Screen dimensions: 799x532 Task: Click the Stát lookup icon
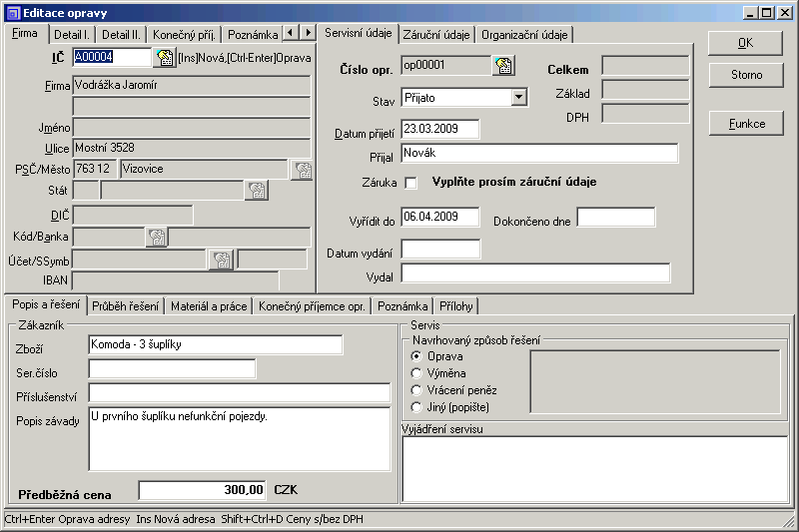(x=257, y=191)
